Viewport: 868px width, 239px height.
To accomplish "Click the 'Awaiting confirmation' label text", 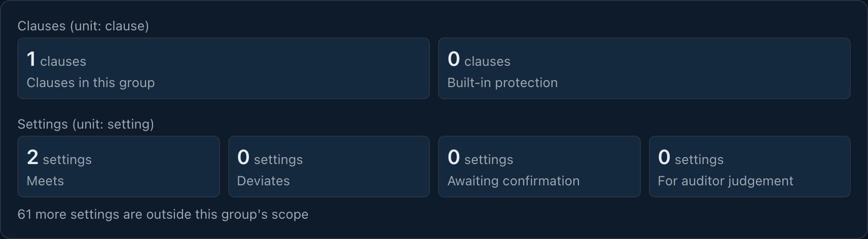I will (514, 181).
